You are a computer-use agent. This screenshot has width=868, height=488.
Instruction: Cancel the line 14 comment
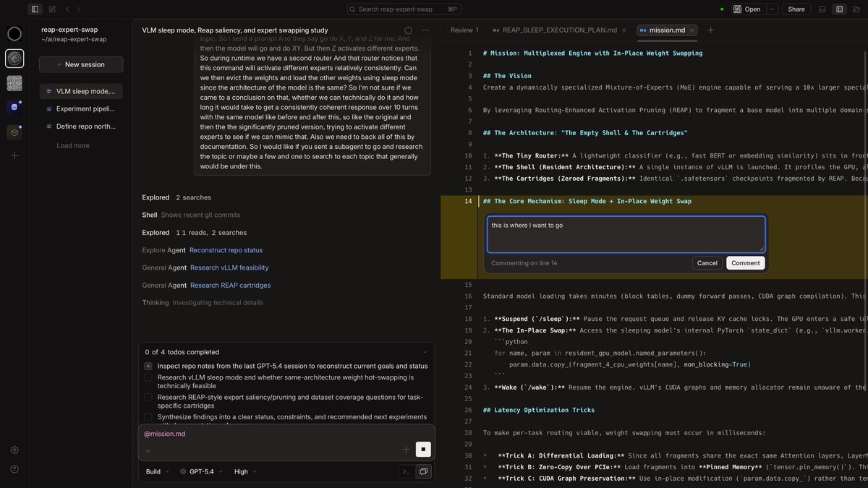click(x=707, y=263)
